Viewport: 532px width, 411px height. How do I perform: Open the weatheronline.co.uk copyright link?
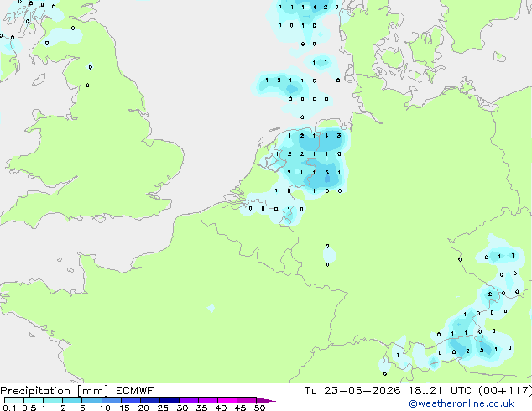[x=462, y=403]
